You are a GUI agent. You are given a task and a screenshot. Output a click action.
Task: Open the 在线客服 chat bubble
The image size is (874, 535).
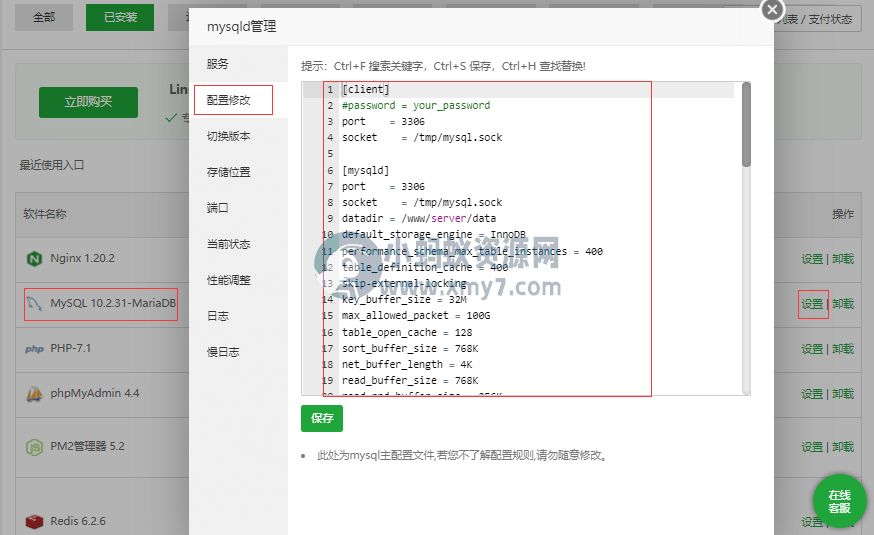pos(839,501)
